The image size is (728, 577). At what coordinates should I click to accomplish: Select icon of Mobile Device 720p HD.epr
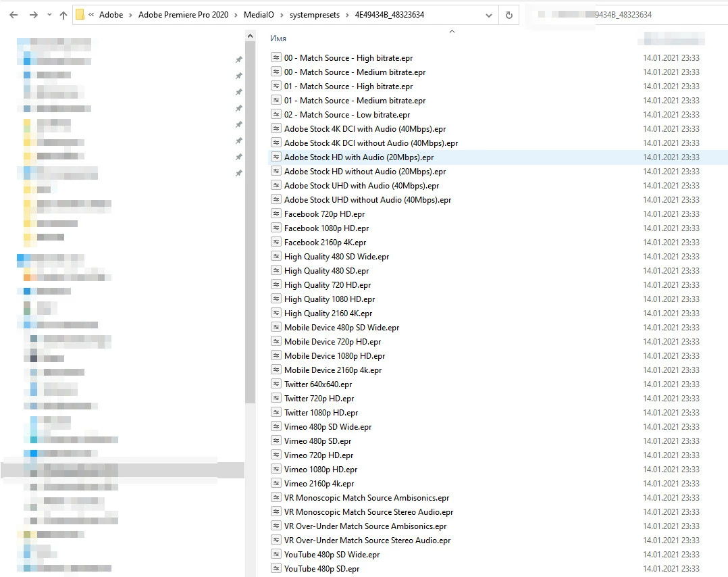276,341
